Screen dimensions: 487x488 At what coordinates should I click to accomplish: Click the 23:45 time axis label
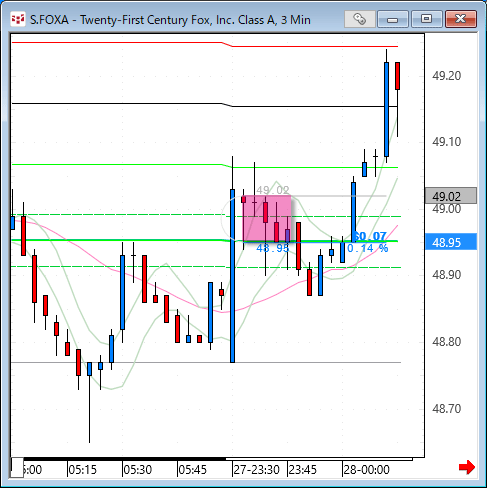pyautogui.click(x=302, y=470)
